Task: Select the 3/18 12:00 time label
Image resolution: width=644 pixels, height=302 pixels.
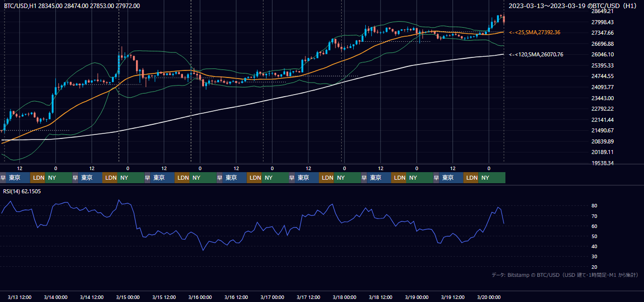Action: (380, 297)
